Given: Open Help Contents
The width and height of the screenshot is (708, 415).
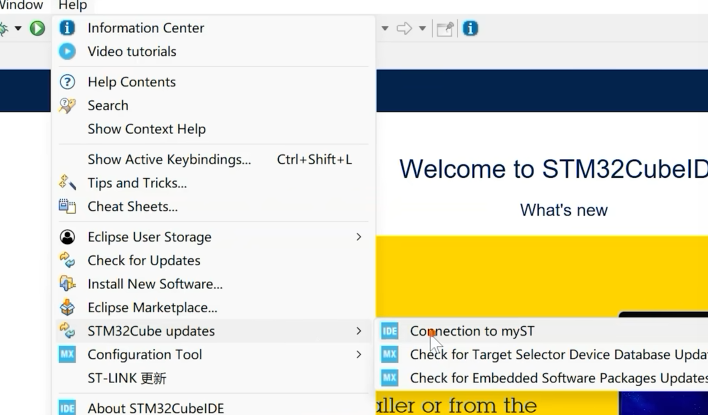Looking at the screenshot, I should (214, 82).
